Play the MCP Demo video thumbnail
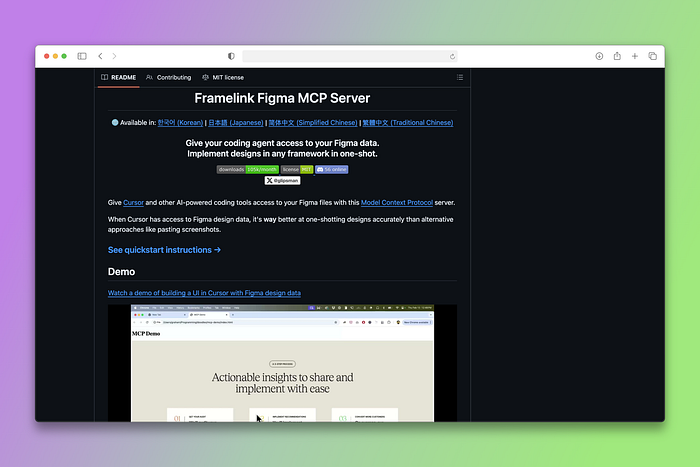Screen dimensions: 700x467 click(x=282, y=363)
